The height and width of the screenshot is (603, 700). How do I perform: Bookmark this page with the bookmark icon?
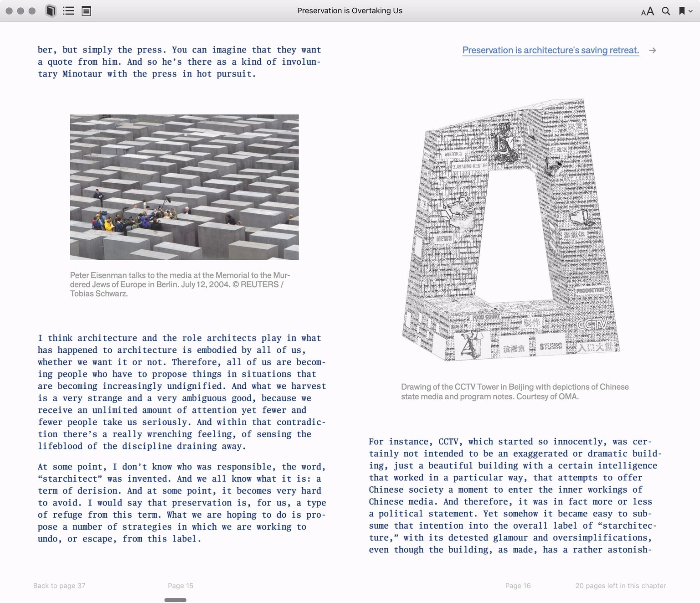pos(681,11)
